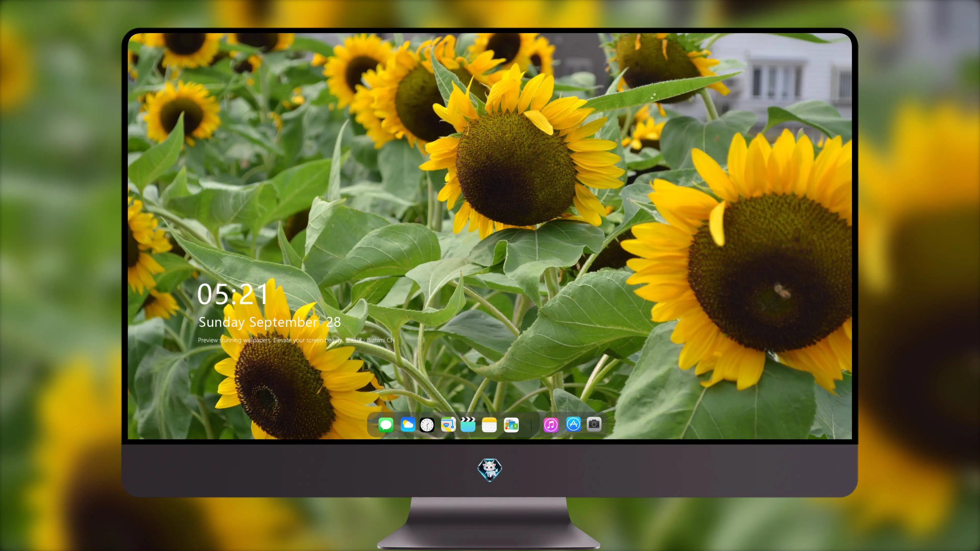Click the Bizhimi.CN text in the caption
The height and width of the screenshot is (551, 980).
pos(381,340)
